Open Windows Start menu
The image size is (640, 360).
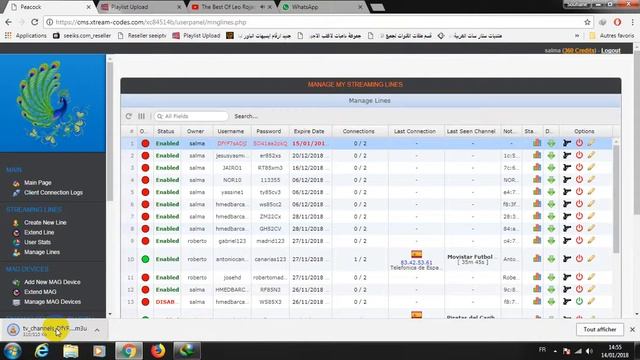coord(13,351)
